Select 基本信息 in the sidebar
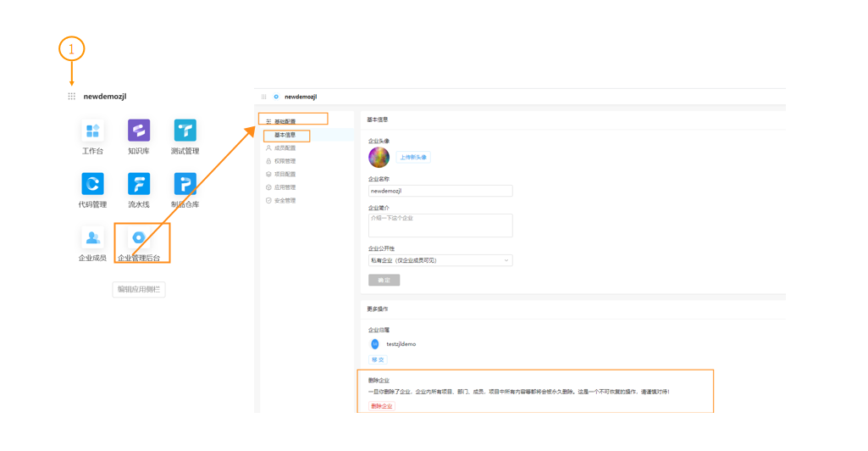The width and height of the screenshot is (868, 451). coord(285,135)
